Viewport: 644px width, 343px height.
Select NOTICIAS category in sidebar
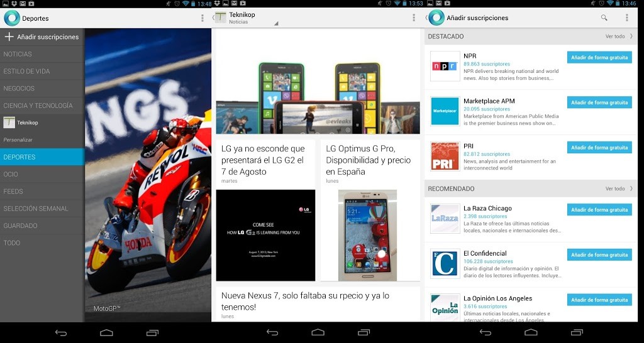click(x=42, y=54)
